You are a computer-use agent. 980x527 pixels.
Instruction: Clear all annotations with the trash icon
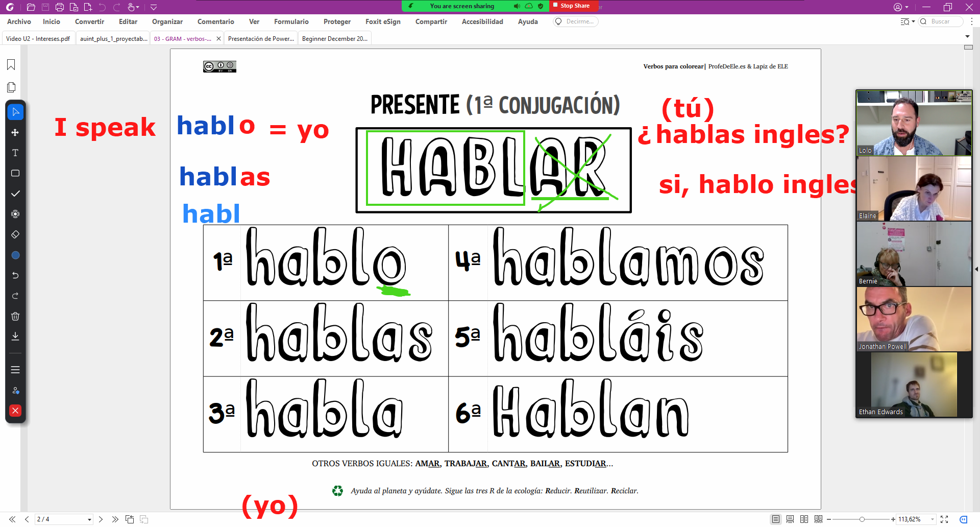(x=15, y=316)
